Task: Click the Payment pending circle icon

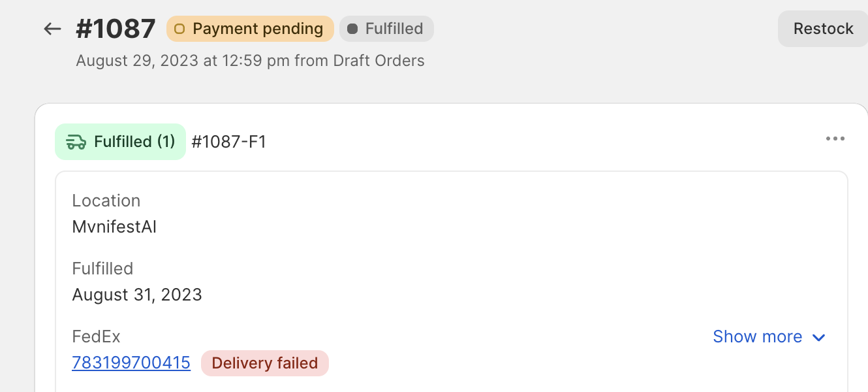Action: coord(179,29)
